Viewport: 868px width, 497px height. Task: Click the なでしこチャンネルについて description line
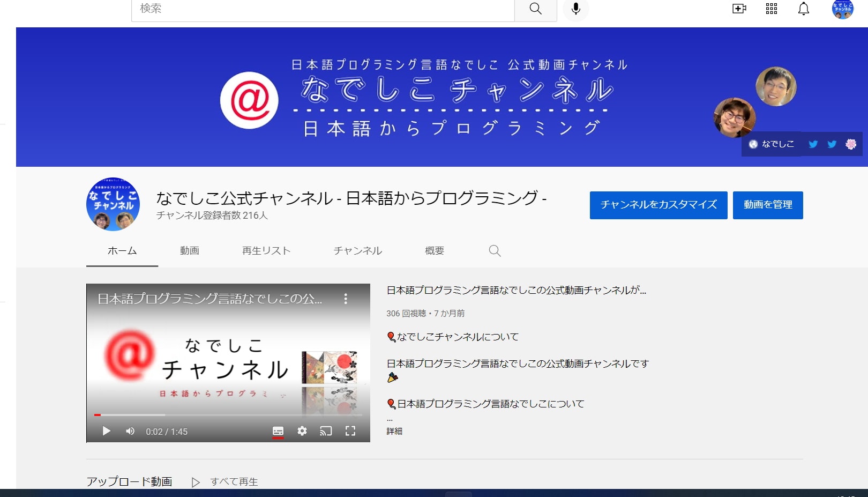[453, 337]
